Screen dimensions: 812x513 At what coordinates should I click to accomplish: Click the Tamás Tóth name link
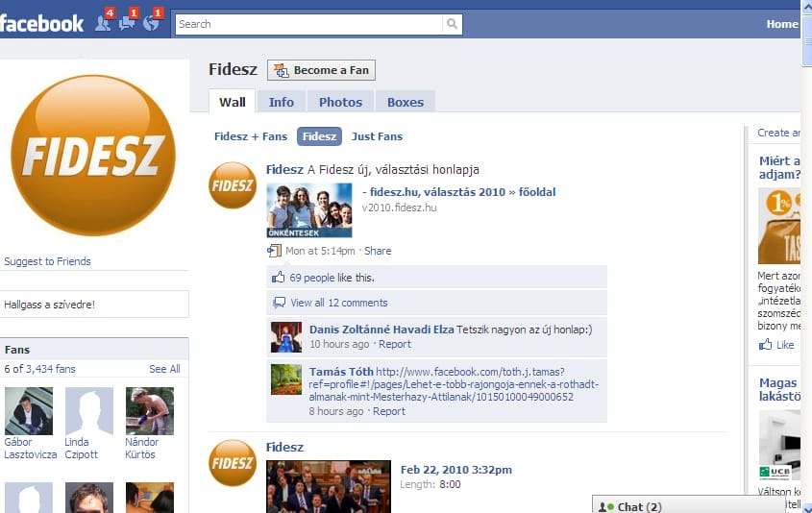(341, 372)
